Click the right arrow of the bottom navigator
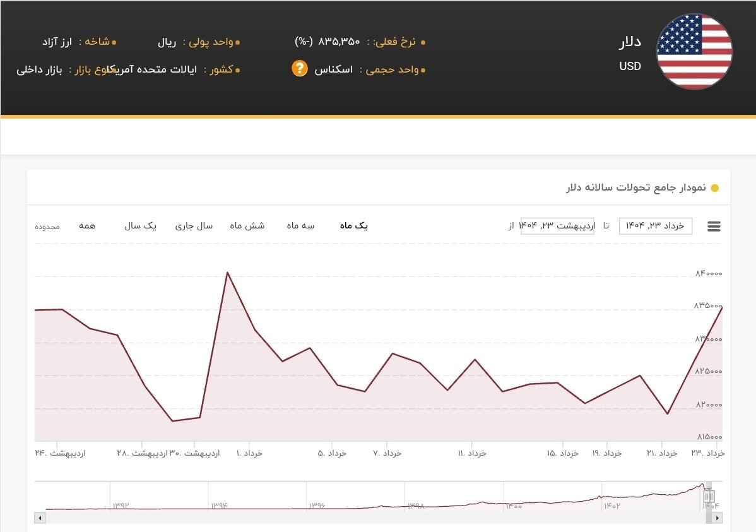The width and height of the screenshot is (756, 532). [716, 517]
